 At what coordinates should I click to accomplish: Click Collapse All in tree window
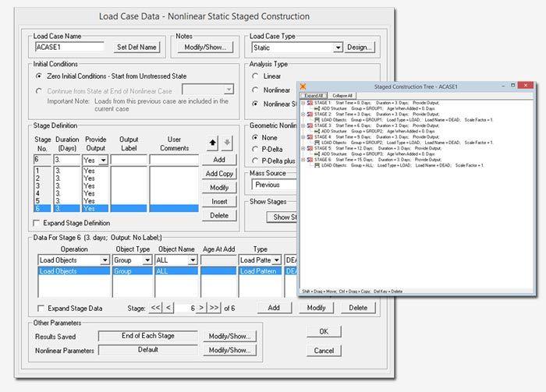[342, 96]
